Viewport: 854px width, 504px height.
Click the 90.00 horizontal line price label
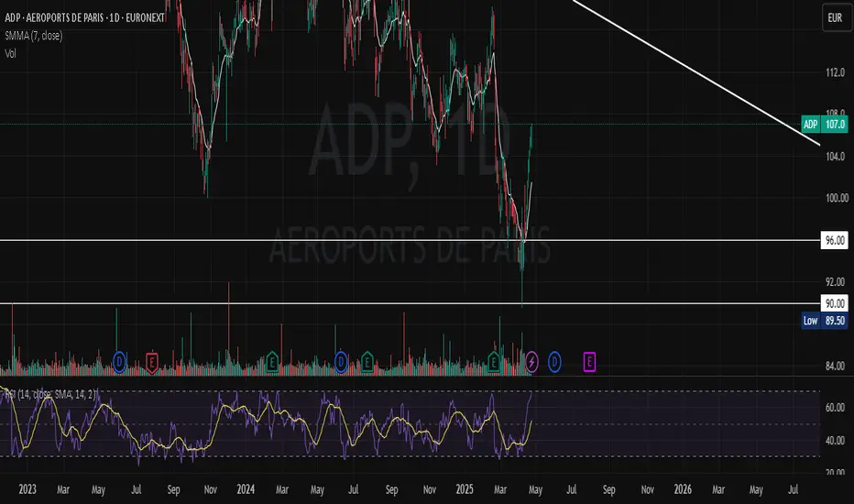tap(835, 303)
